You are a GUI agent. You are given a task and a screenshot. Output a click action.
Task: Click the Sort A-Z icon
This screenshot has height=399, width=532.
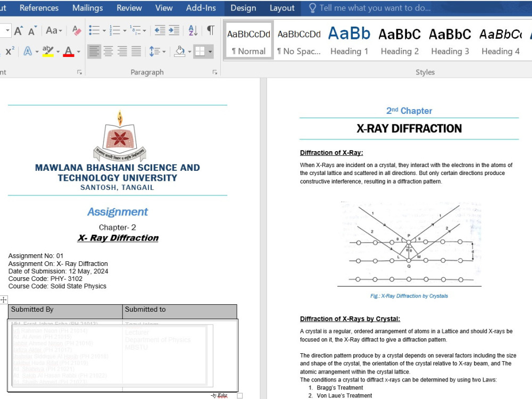click(x=193, y=30)
